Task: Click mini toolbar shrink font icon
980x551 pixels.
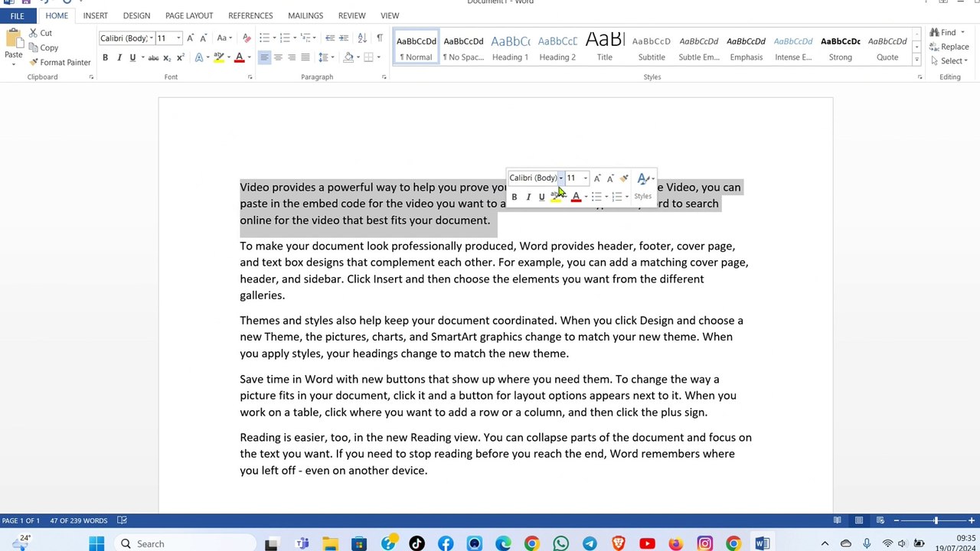Action: point(610,178)
